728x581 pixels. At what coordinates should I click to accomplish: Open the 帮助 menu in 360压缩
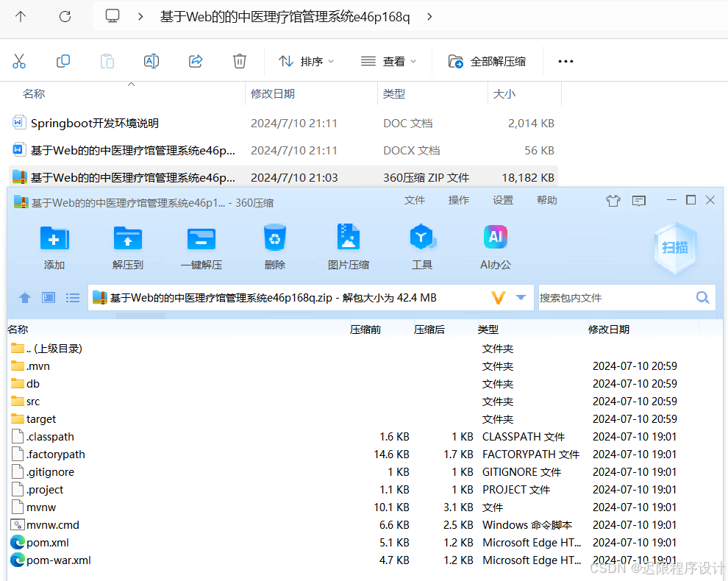point(547,200)
